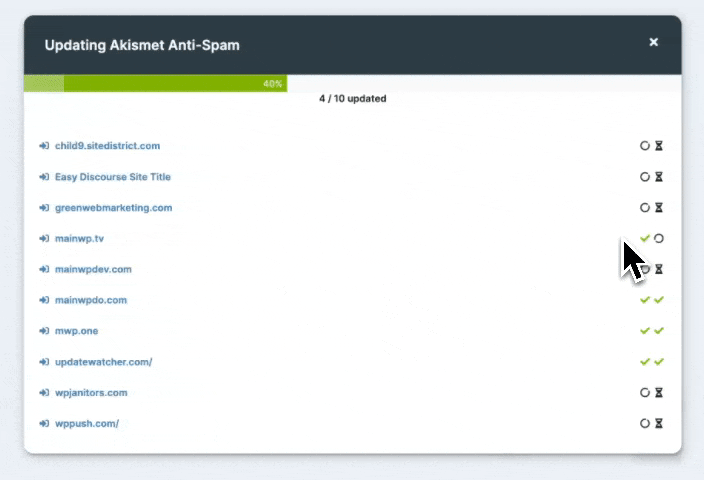Screen dimensions: 704x480
Task: Click the hourglass icon on child9.sitedistrict.com row
Action: pyautogui.click(x=659, y=145)
